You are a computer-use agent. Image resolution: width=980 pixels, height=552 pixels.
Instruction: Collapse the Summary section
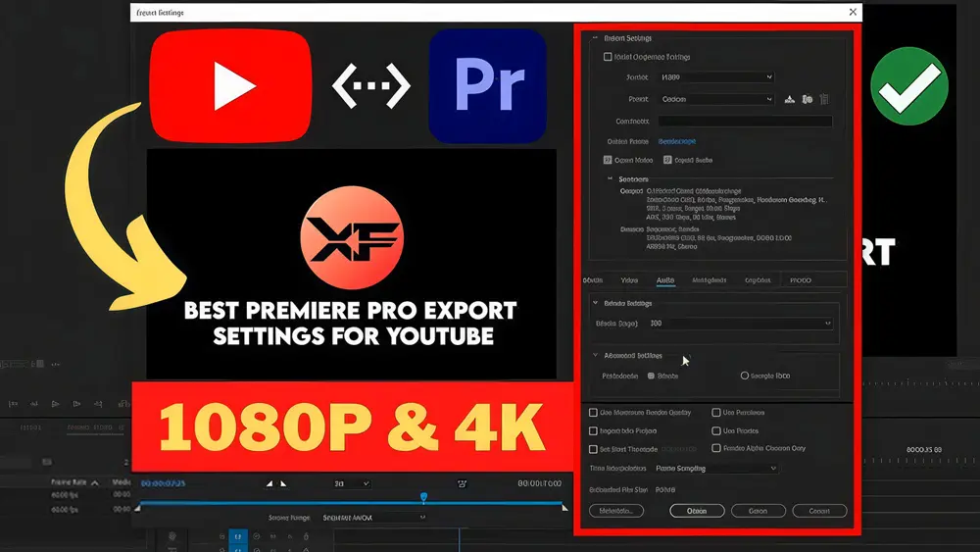[610, 178]
